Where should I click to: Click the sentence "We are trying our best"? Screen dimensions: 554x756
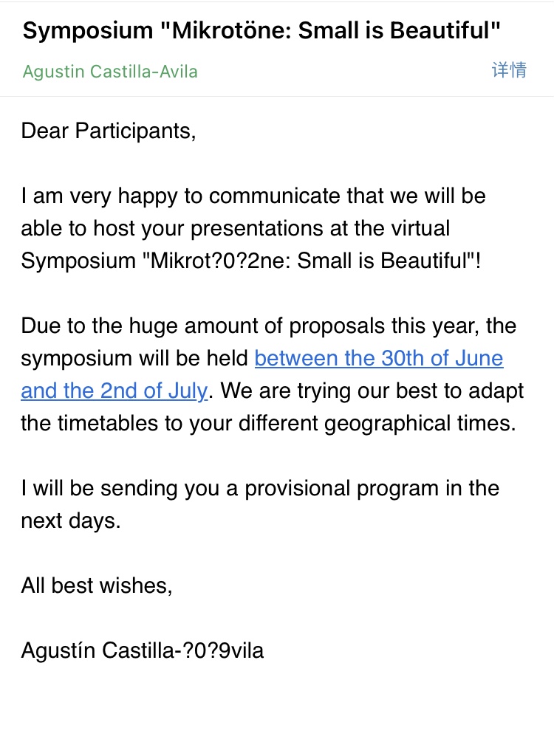coord(372,391)
